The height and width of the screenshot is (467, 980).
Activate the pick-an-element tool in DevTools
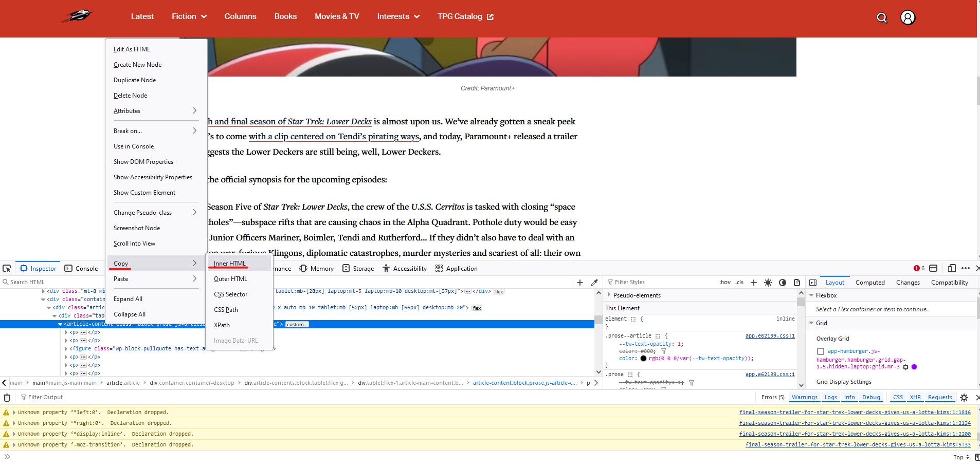pyautogui.click(x=7, y=268)
